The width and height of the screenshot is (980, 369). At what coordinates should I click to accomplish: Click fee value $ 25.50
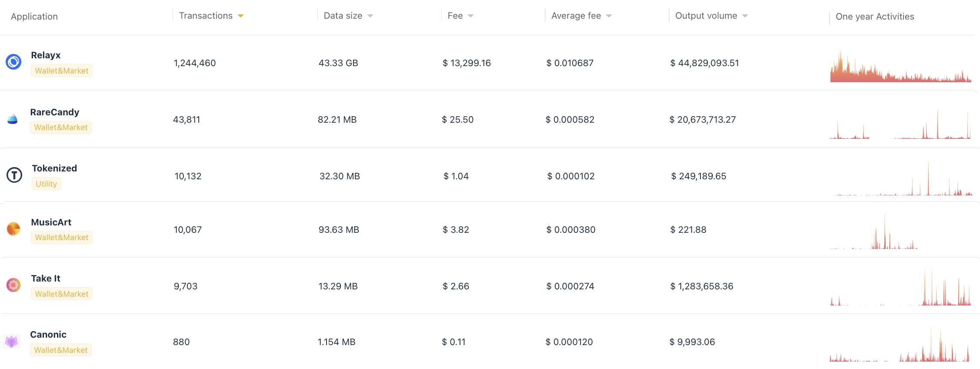[x=457, y=120]
